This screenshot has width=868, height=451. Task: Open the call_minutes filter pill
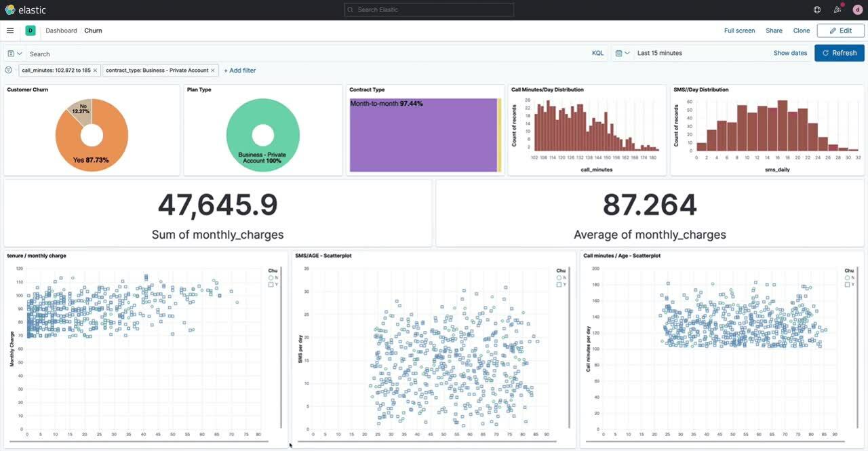point(56,71)
